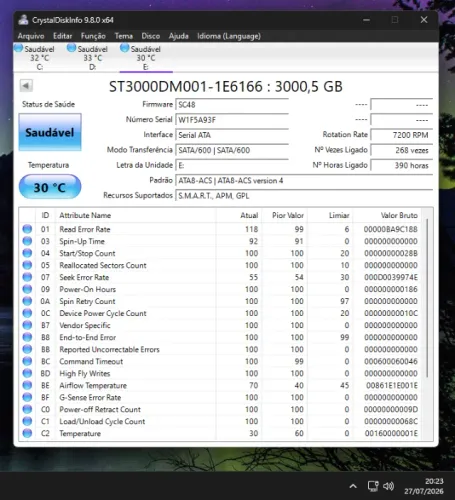This screenshot has height=500, width=455.
Task: Click status orb of Power-On Hours row
Action: pyautogui.click(x=27, y=289)
